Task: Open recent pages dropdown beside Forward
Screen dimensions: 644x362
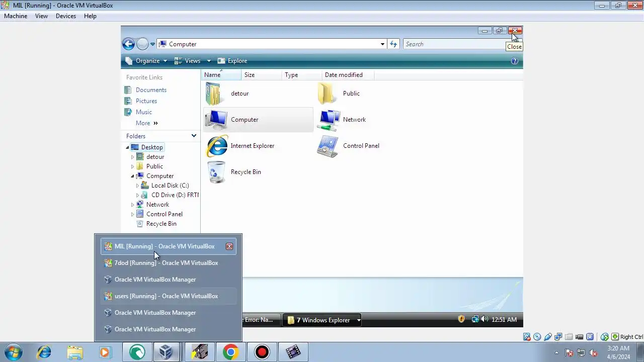Action: tap(152, 44)
